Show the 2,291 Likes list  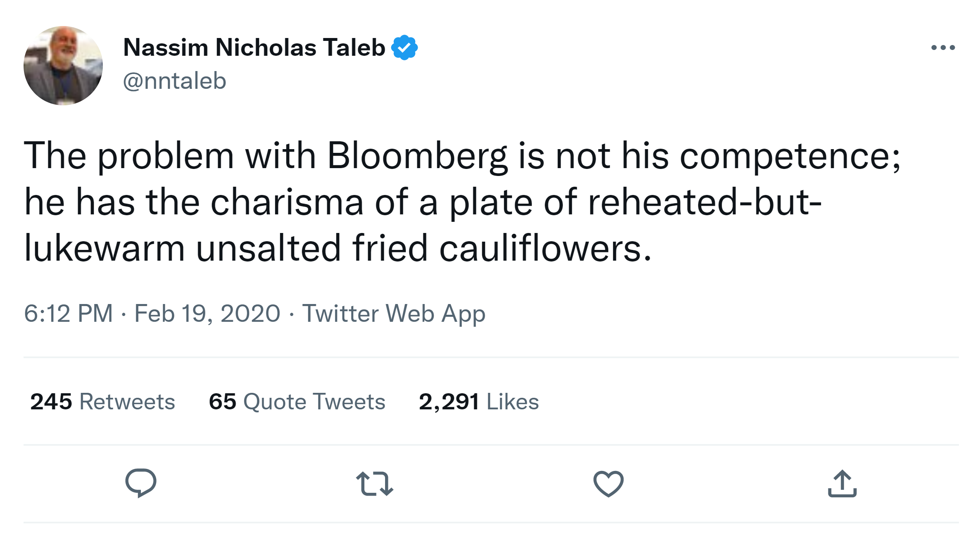(478, 402)
